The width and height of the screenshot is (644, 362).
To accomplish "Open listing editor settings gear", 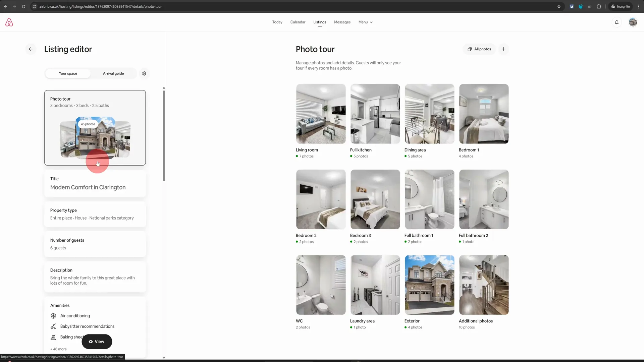I will 144,73.
